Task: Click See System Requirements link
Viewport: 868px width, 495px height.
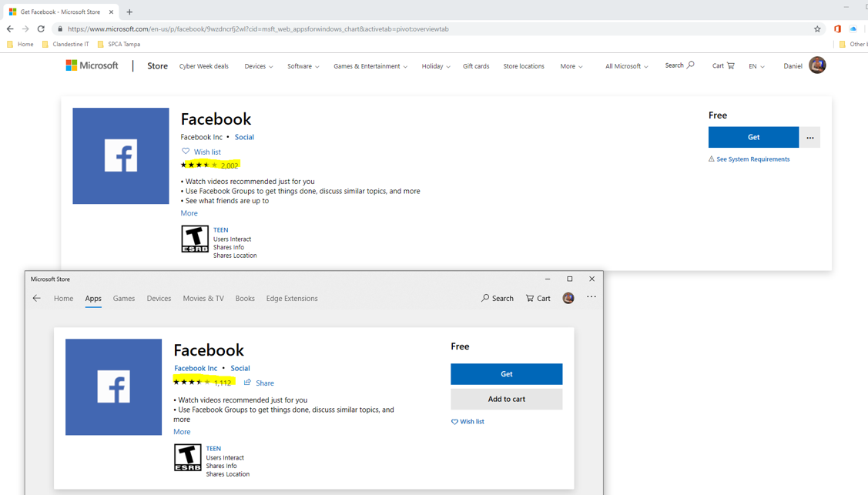Action: (753, 159)
